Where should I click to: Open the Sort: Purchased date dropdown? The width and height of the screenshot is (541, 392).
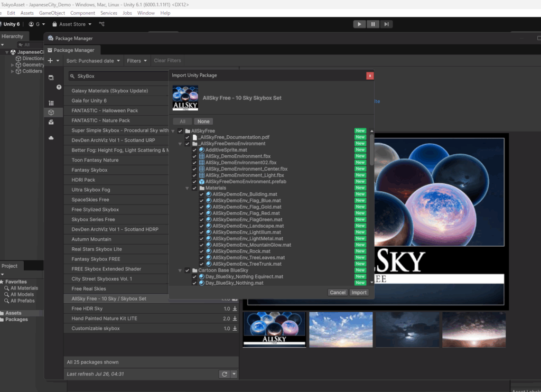point(93,61)
